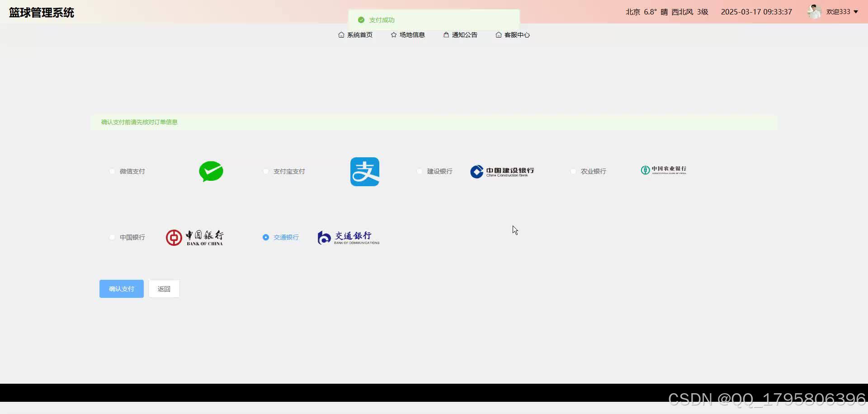Open the 通知公告 menu item
Viewport: 868px width, 414px height.
pyautogui.click(x=460, y=35)
